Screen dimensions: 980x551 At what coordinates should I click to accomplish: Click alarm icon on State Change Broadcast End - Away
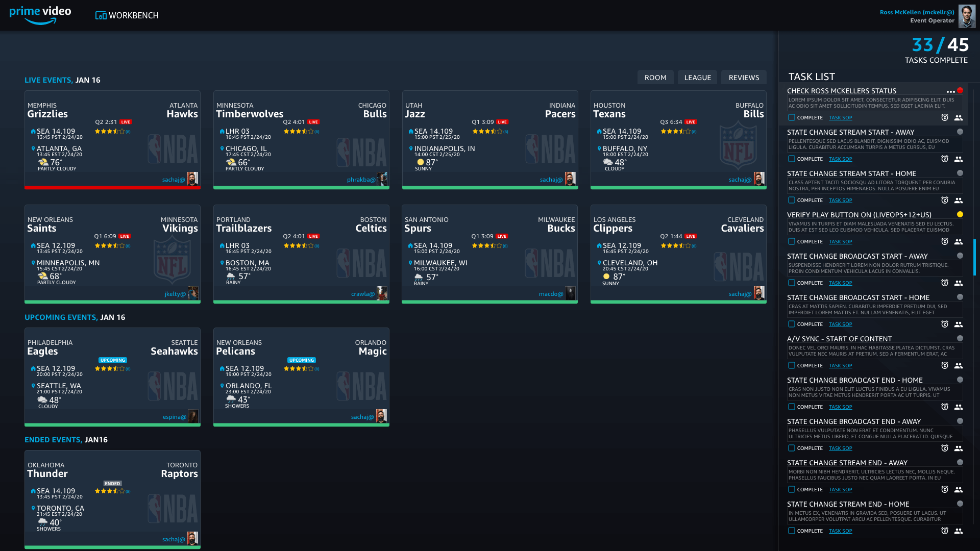coord(945,448)
